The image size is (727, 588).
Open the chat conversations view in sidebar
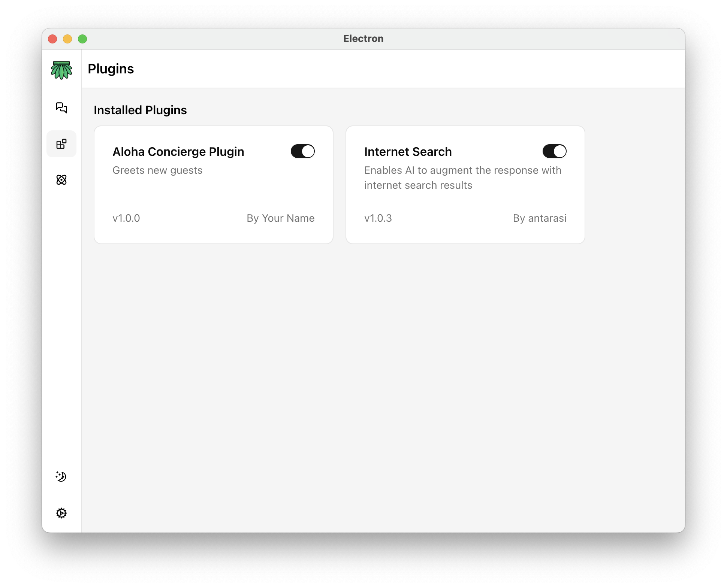click(x=61, y=108)
